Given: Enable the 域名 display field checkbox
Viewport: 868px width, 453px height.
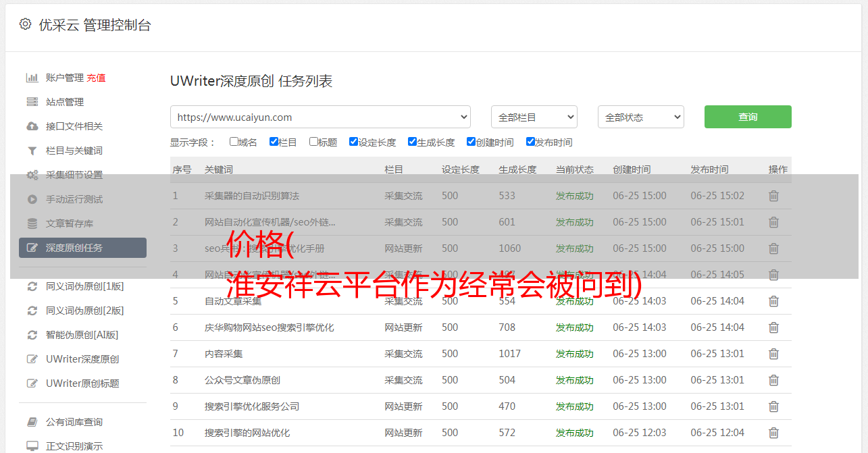Looking at the screenshot, I should (234, 142).
